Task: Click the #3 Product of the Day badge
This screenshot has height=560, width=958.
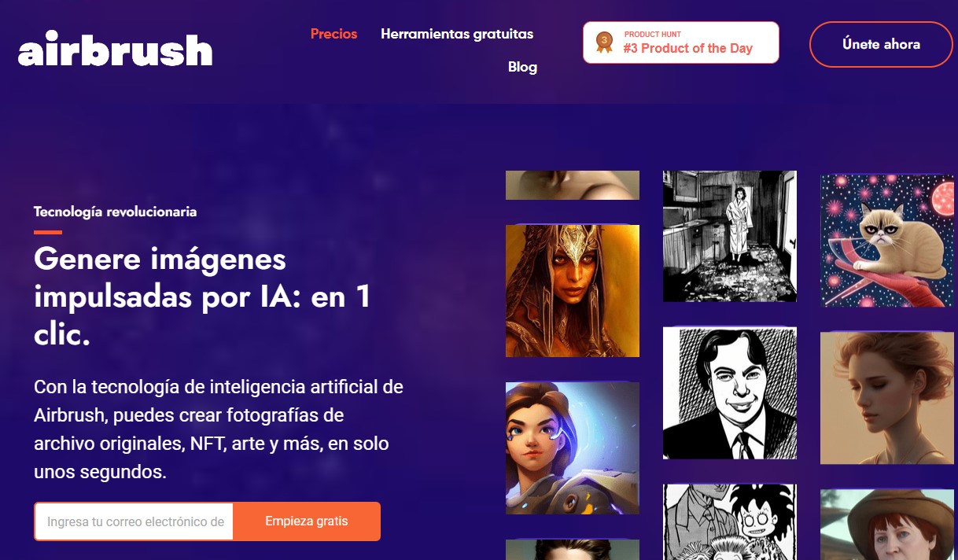Action: pyautogui.click(x=681, y=42)
